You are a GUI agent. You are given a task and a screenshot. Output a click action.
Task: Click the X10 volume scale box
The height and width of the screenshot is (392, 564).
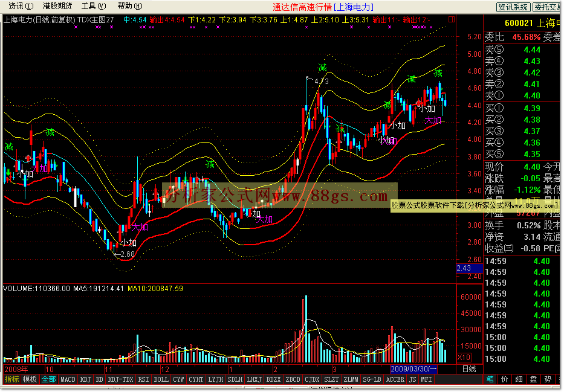(464, 358)
